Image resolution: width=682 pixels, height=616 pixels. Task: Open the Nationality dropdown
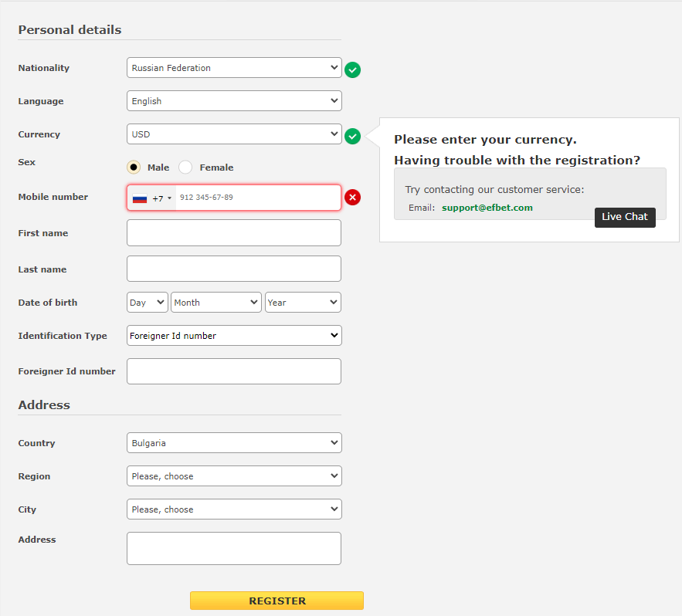coord(234,68)
